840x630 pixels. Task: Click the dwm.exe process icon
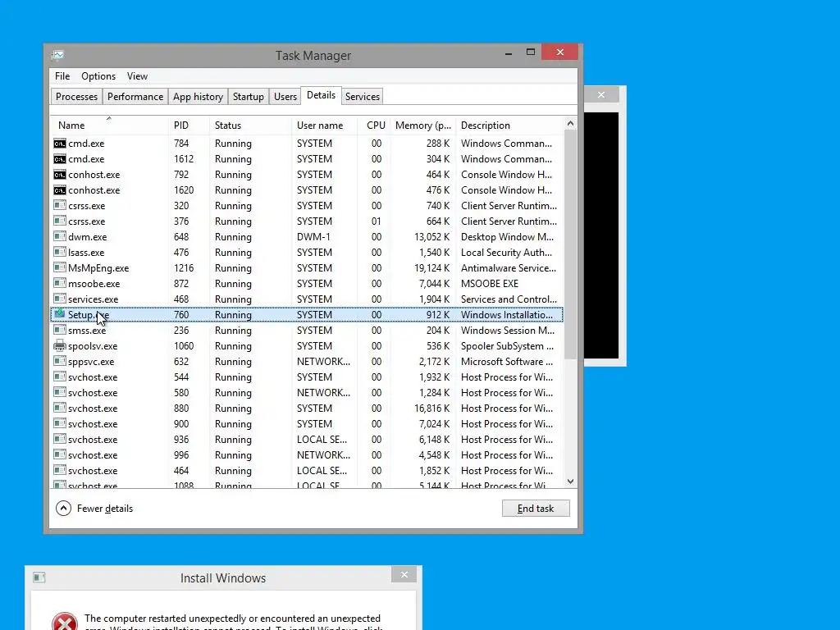(x=59, y=236)
